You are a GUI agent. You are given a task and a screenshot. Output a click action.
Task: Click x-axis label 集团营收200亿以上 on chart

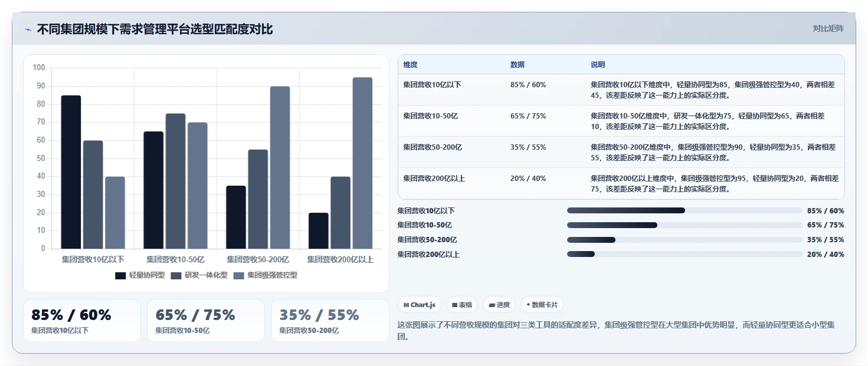(x=340, y=259)
